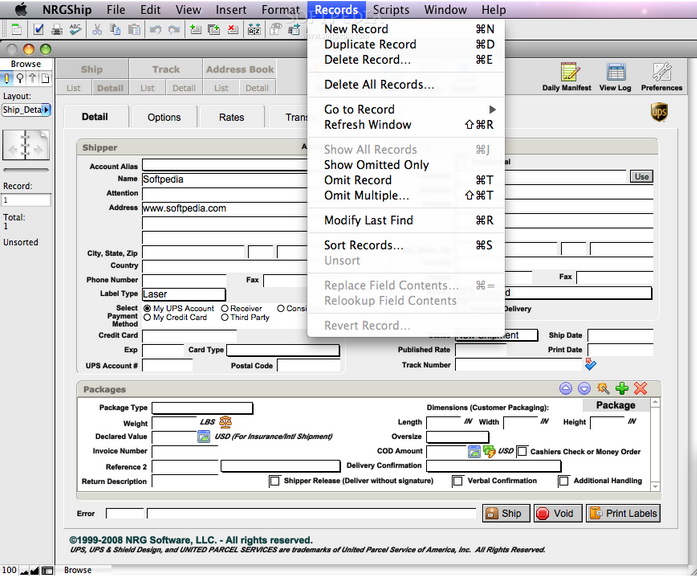Viewport: 697px width, 576px height.
Task: Click the scissors cut icon in toolbar
Action: coord(97,30)
